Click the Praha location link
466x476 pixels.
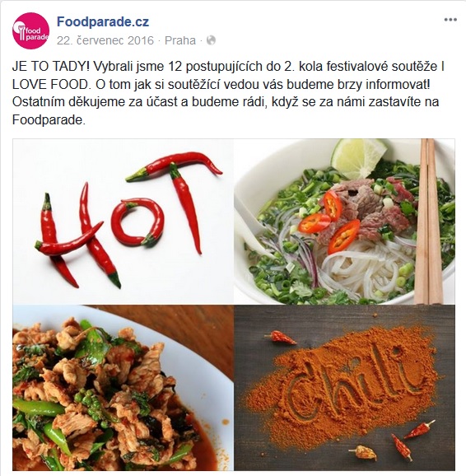(x=180, y=40)
